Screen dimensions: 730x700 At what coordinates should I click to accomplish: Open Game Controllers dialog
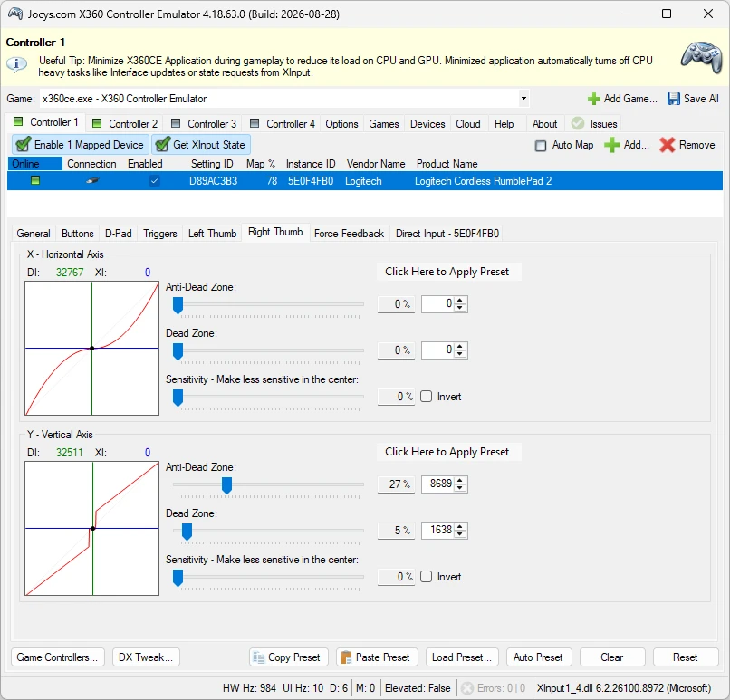(58, 657)
